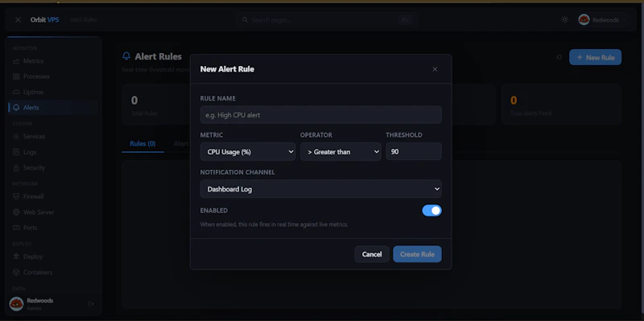Click the Alerts bell icon in the sidebar
The image size is (644, 321).
16,108
